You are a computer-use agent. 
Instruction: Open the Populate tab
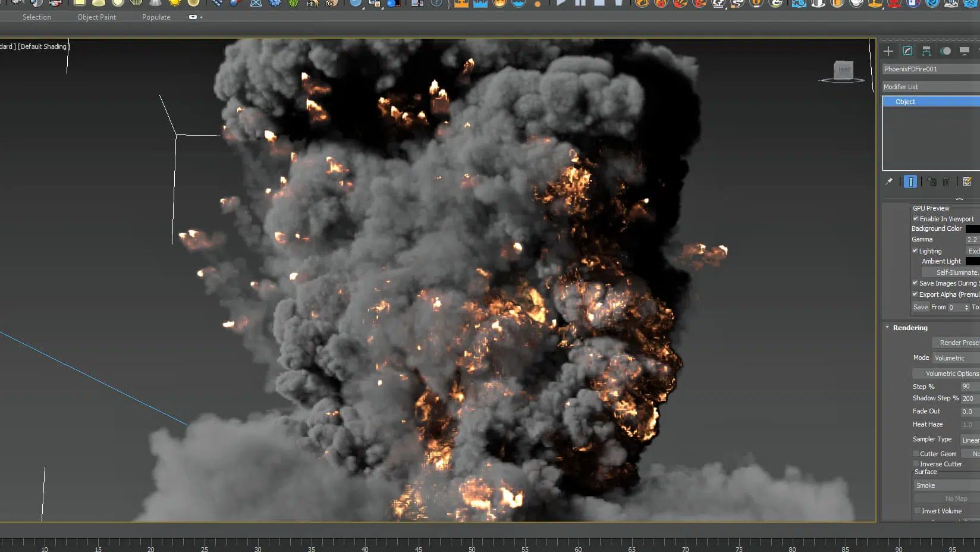pyautogui.click(x=155, y=17)
